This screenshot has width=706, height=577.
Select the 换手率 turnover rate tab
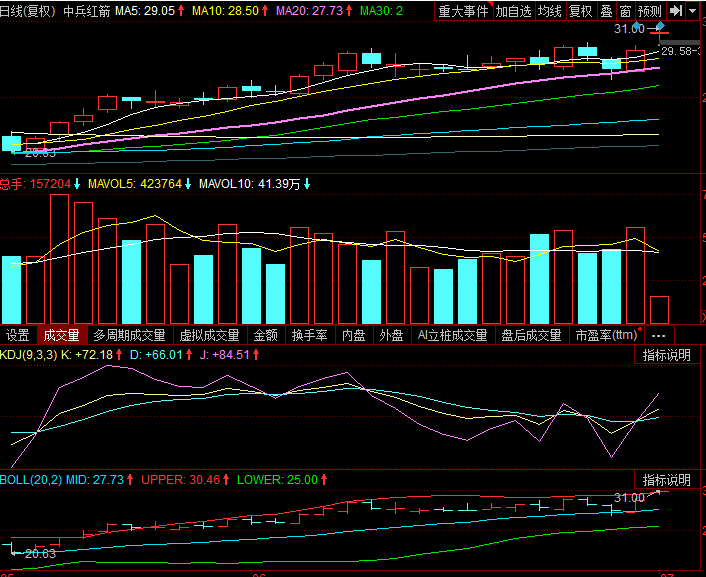pyautogui.click(x=310, y=335)
